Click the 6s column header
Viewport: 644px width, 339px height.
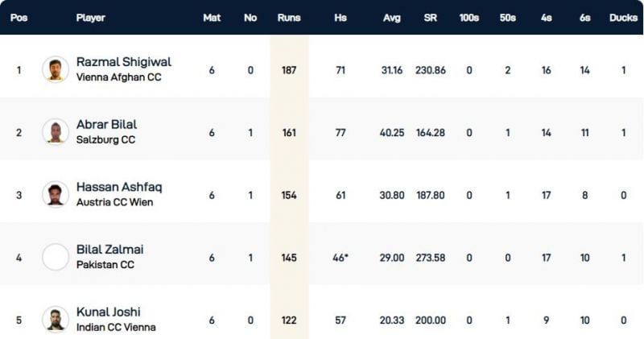click(x=584, y=18)
